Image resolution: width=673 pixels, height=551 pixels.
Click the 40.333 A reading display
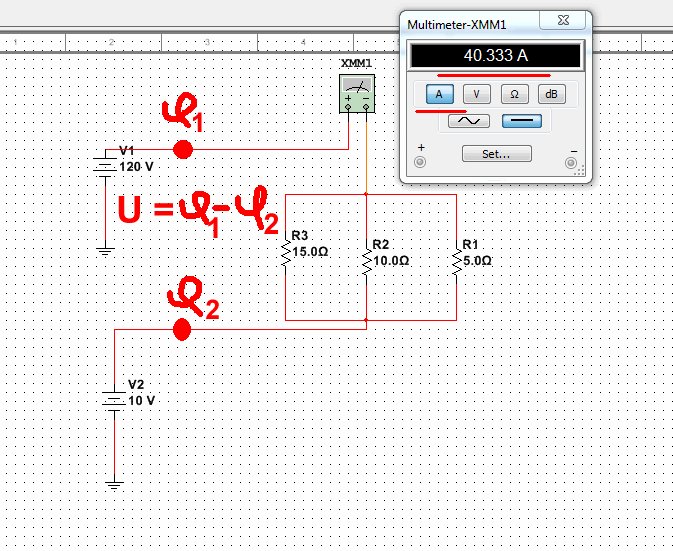point(496,55)
